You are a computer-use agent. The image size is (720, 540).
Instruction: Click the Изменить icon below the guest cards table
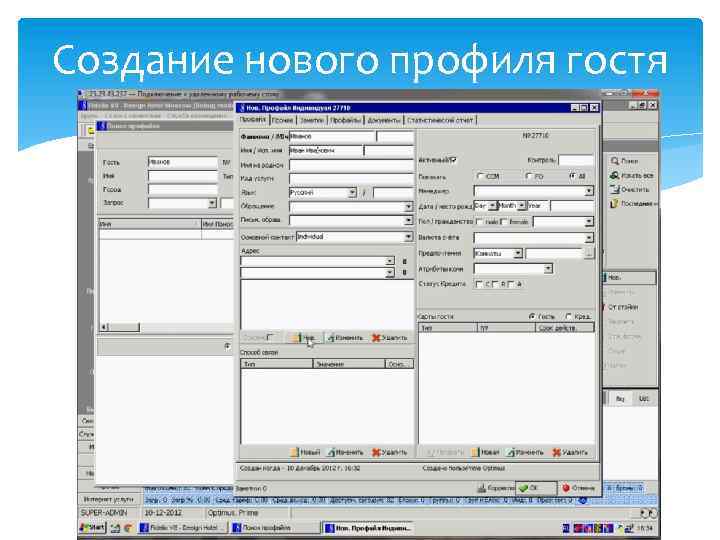point(511,452)
